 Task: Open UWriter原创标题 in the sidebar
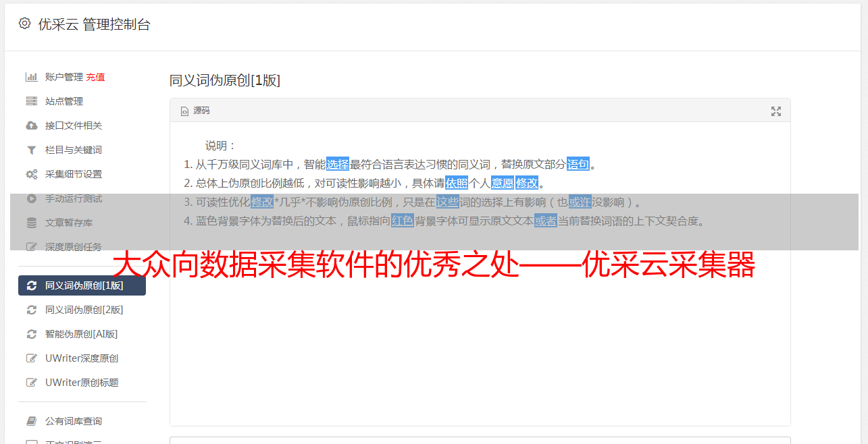click(82, 383)
